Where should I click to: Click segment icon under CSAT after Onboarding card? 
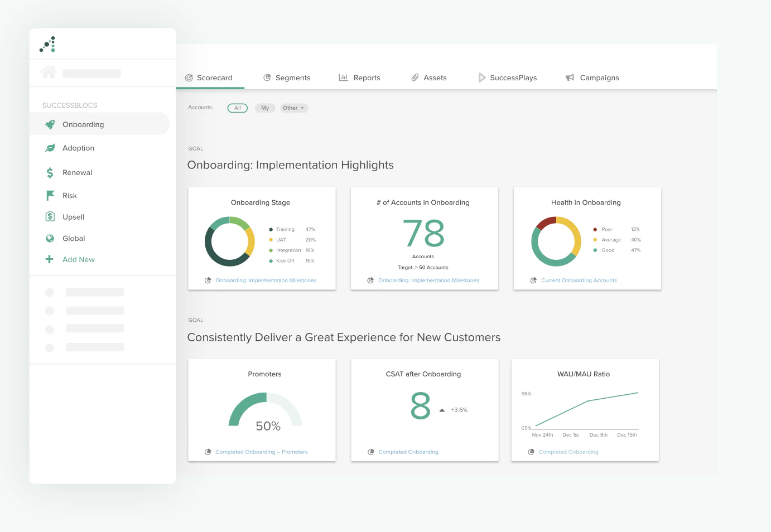371,452
